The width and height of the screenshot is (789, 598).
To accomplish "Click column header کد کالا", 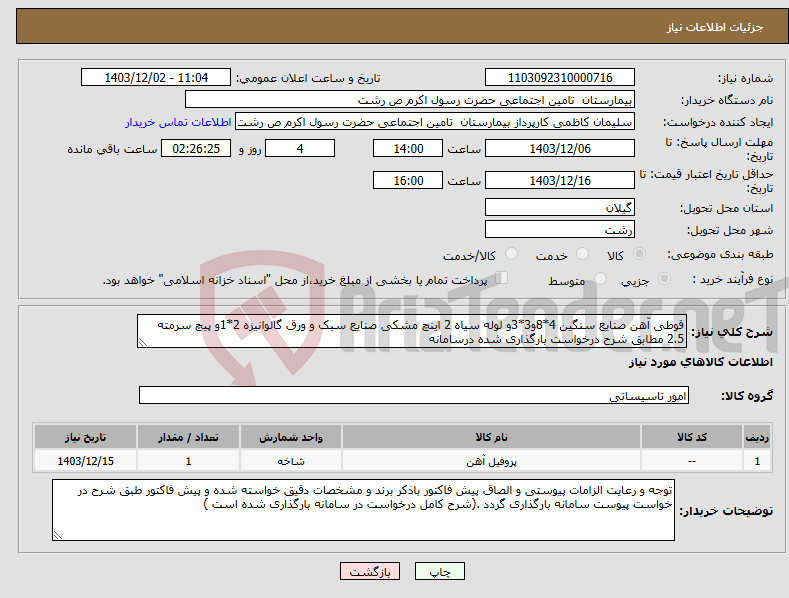I will tap(692, 437).
